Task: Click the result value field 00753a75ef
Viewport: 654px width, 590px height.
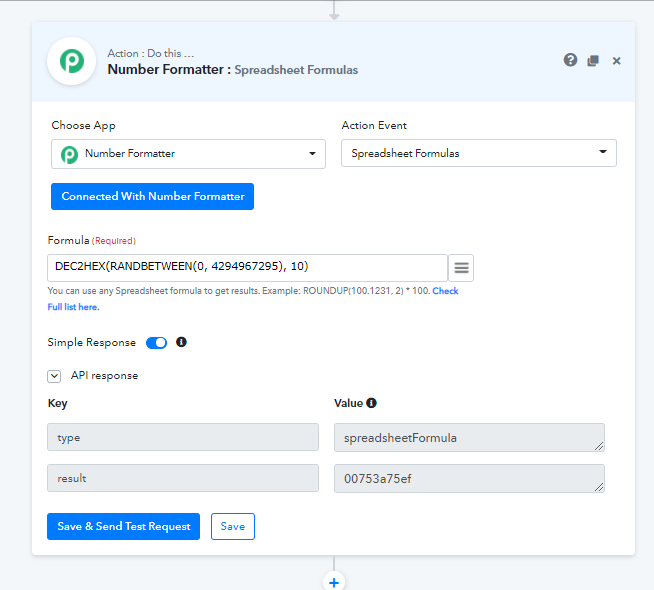Action: pyautogui.click(x=469, y=478)
